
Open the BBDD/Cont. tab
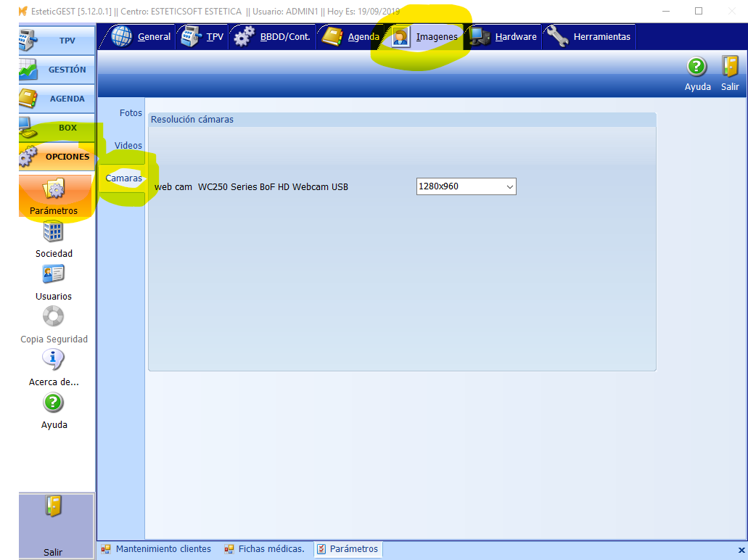click(273, 37)
